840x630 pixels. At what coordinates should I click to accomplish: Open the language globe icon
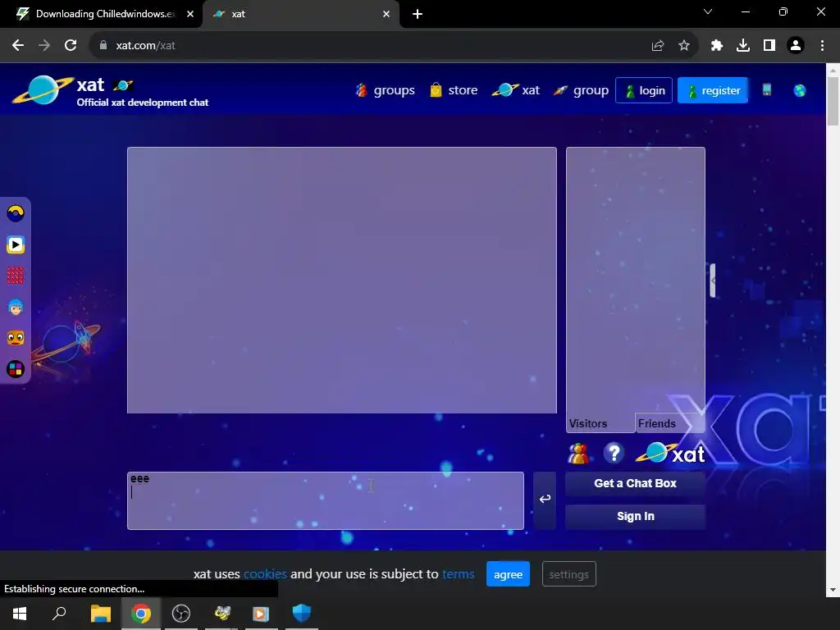click(799, 90)
